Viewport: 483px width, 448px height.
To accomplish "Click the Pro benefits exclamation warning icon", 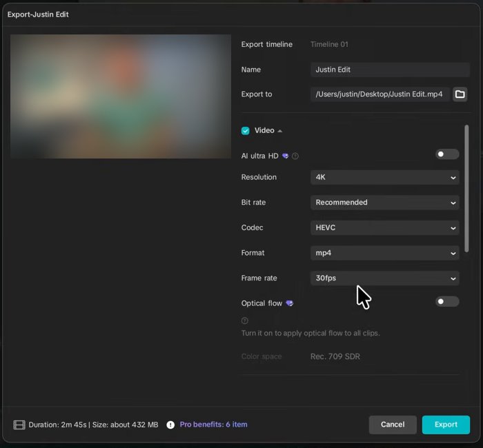I will point(170,425).
